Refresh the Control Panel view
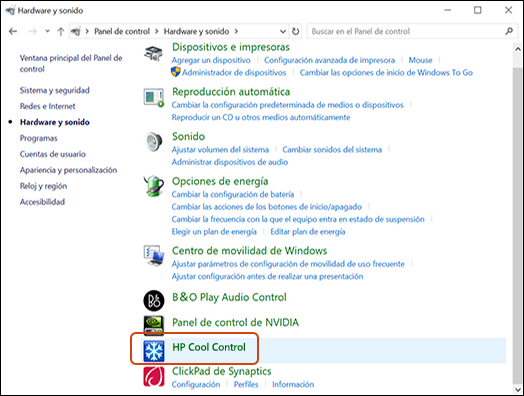Screen dimensions: 524x396 pos(295,31)
